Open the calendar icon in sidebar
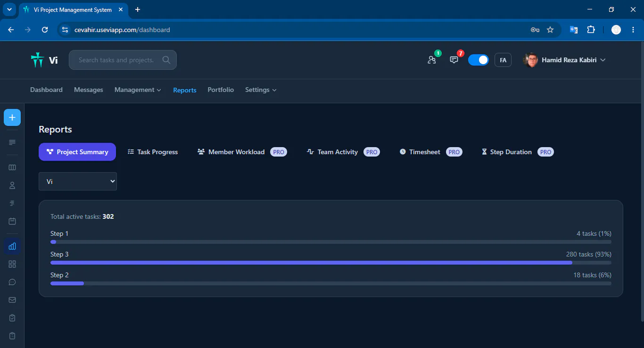 coord(12,221)
